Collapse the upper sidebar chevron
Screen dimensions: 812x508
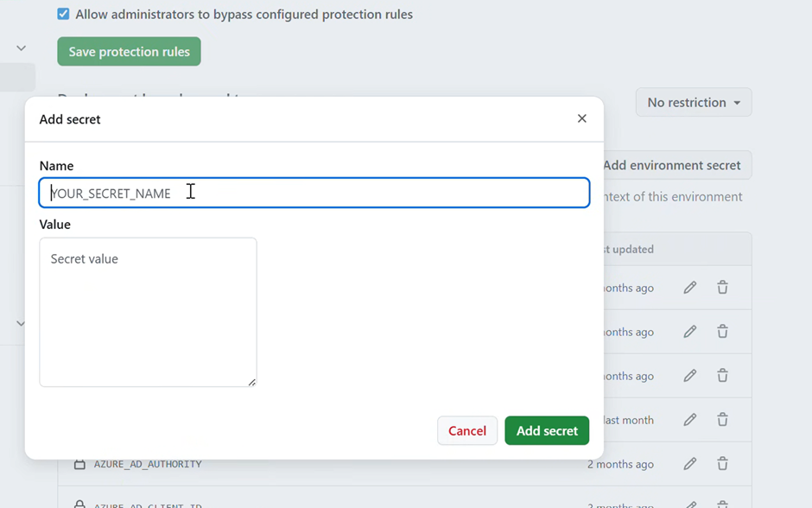21,48
